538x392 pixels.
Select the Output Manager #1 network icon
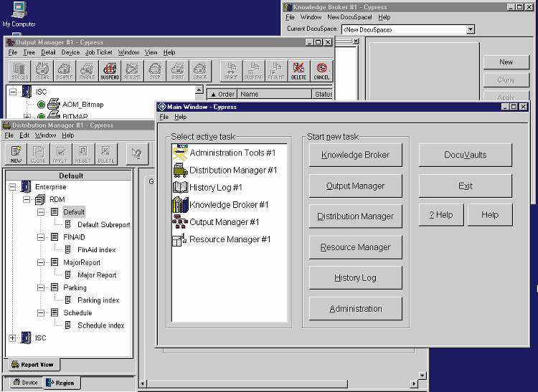[180, 221]
